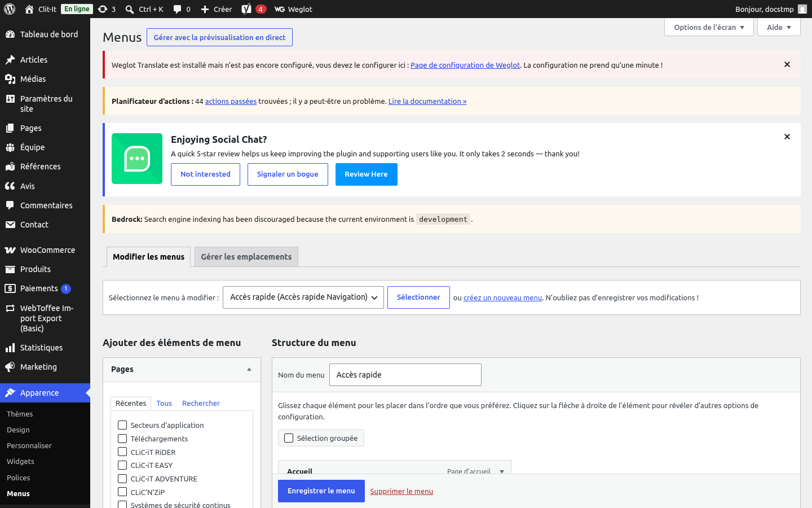812x508 pixels.
Task: Check CLiC-iT RiDER page checkbox
Action: [x=122, y=452]
